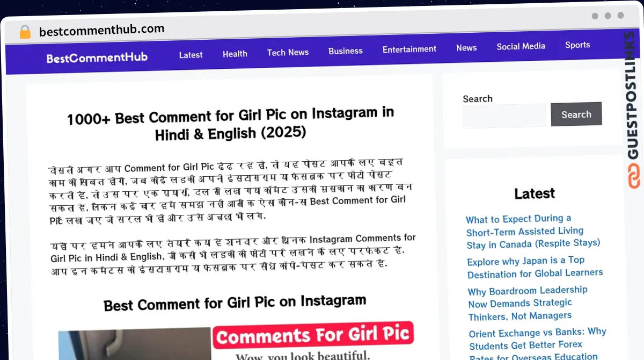Open the Japan global learners destination article
The height and width of the screenshot is (360, 644).
(x=535, y=268)
